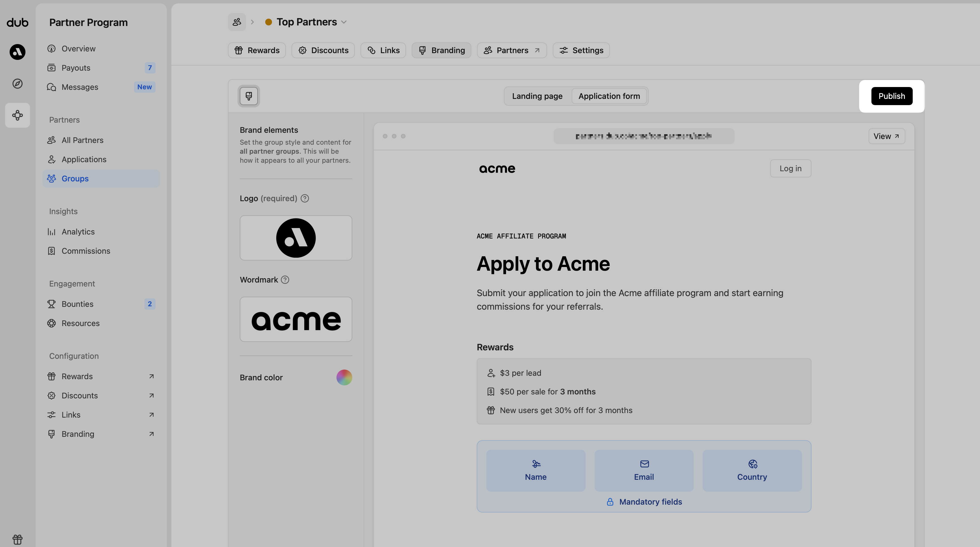
Task: Click the dub logo icon
Action: [18, 22]
